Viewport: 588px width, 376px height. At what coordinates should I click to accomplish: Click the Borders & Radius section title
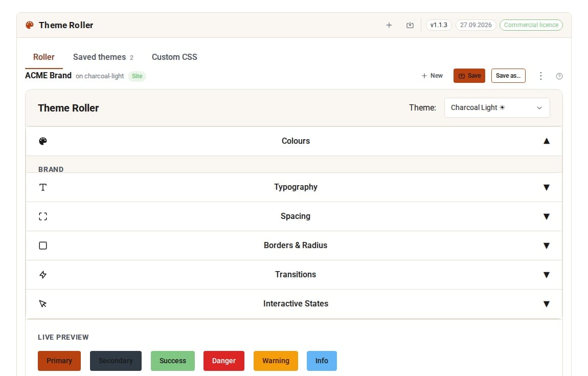[x=296, y=246]
